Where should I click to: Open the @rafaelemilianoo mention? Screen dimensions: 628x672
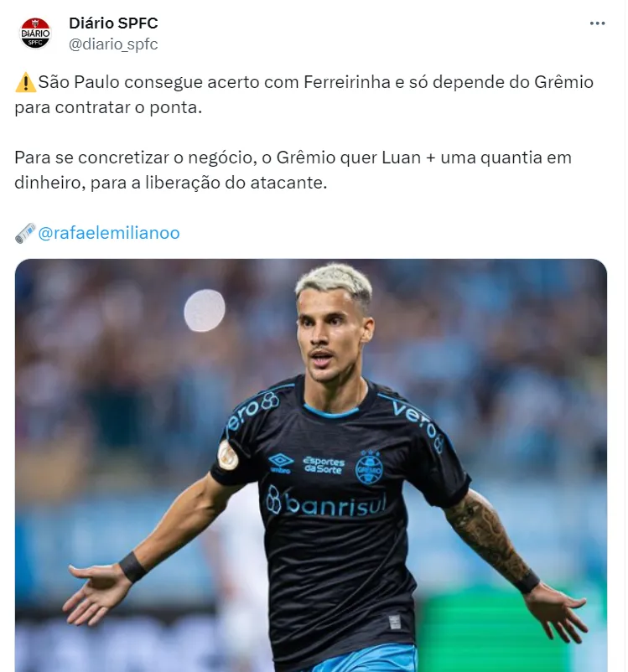109,233
